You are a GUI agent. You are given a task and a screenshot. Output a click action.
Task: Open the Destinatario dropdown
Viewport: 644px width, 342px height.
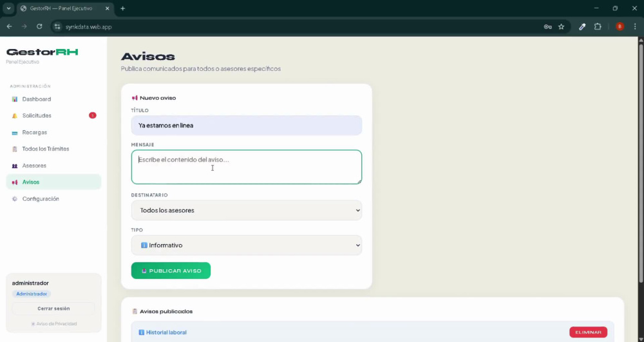click(247, 210)
